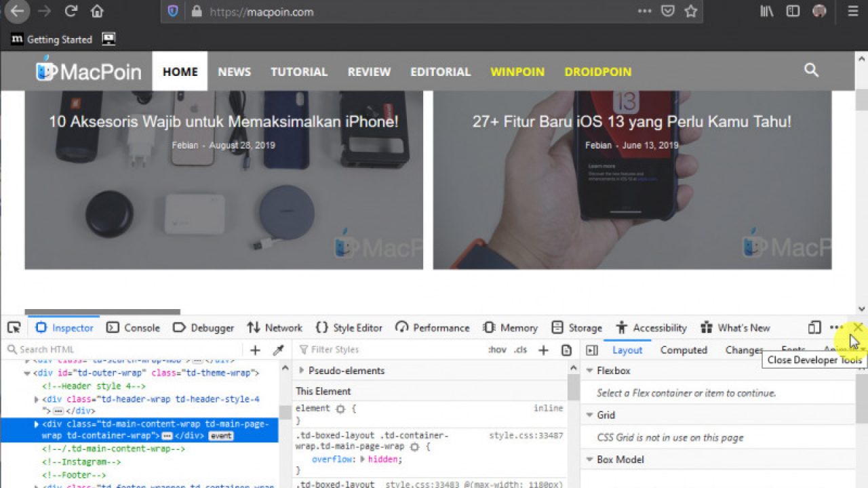The image size is (868, 488).
Task: Expand the td-header-wrap div node
Action: click(37, 399)
